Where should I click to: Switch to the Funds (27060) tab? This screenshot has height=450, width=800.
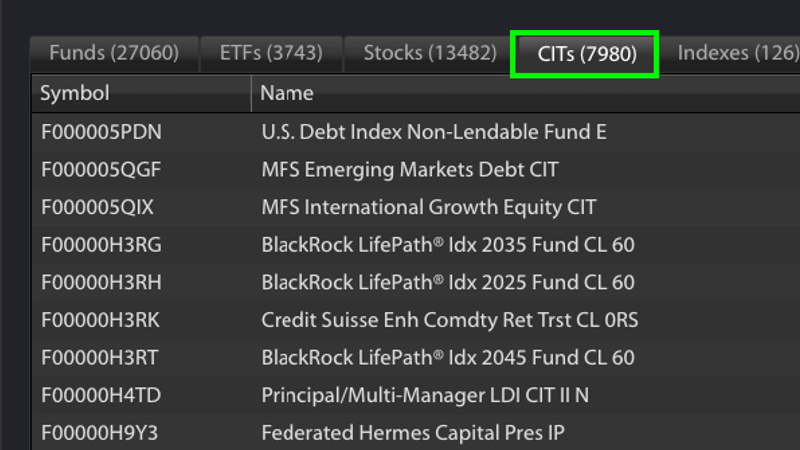(x=114, y=54)
